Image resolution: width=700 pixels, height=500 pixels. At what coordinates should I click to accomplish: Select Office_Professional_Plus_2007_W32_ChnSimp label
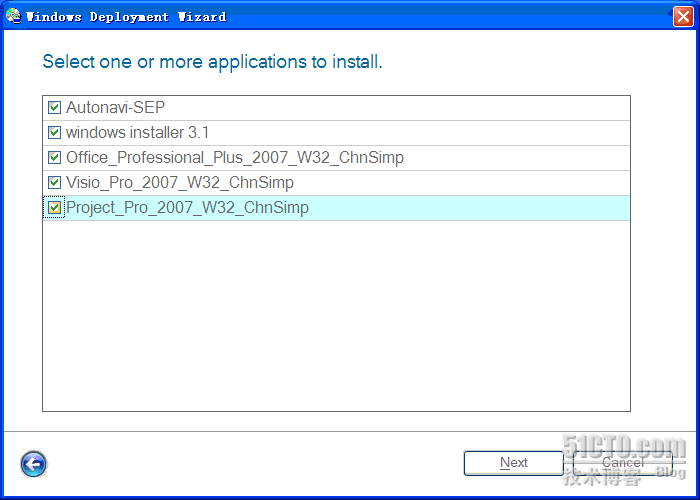coord(235,158)
